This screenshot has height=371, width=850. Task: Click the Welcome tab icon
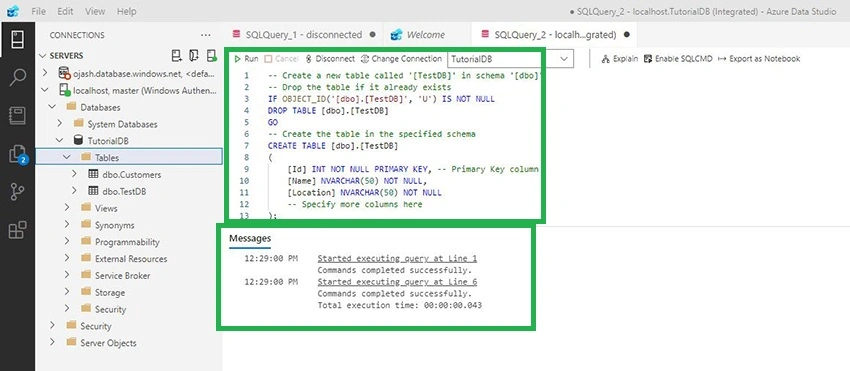click(x=396, y=35)
